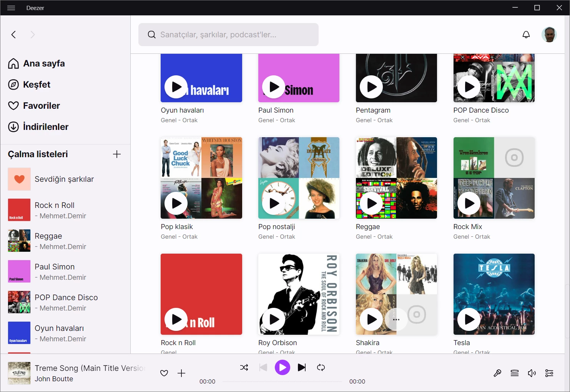
Task: Open POP Dance Disco in sidebar playlists
Action: coord(65,302)
